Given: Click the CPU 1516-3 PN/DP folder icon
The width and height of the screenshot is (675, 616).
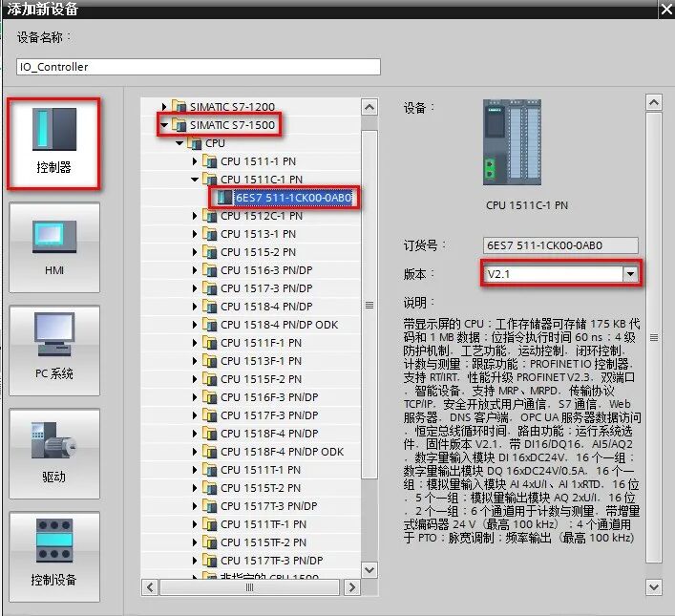Looking at the screenshot, I should click(x=210, y=270).
